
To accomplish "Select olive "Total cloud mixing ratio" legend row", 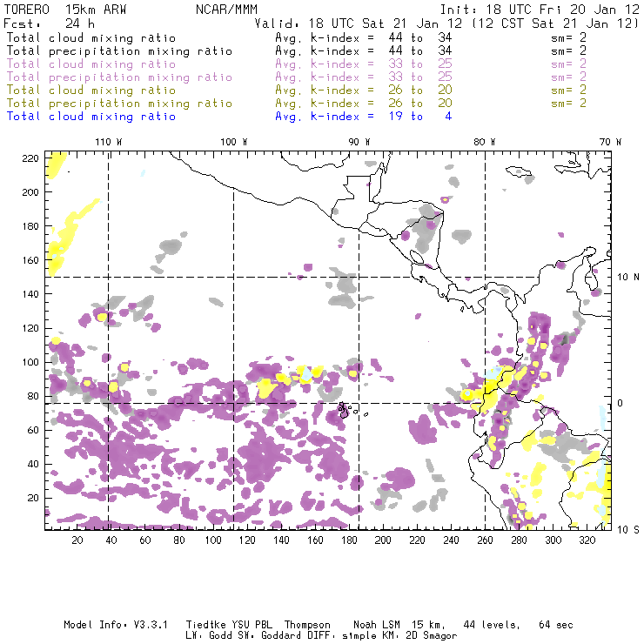I will [91, 90].
